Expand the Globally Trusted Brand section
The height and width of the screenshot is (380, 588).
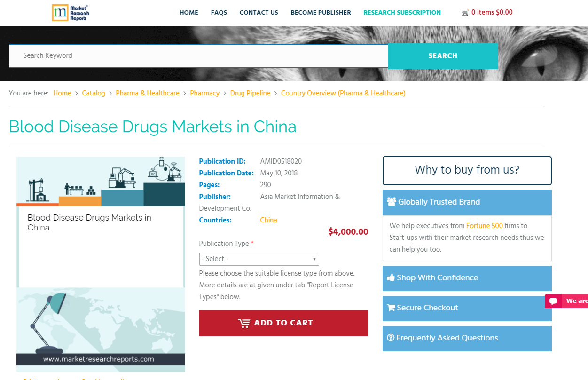467,203
